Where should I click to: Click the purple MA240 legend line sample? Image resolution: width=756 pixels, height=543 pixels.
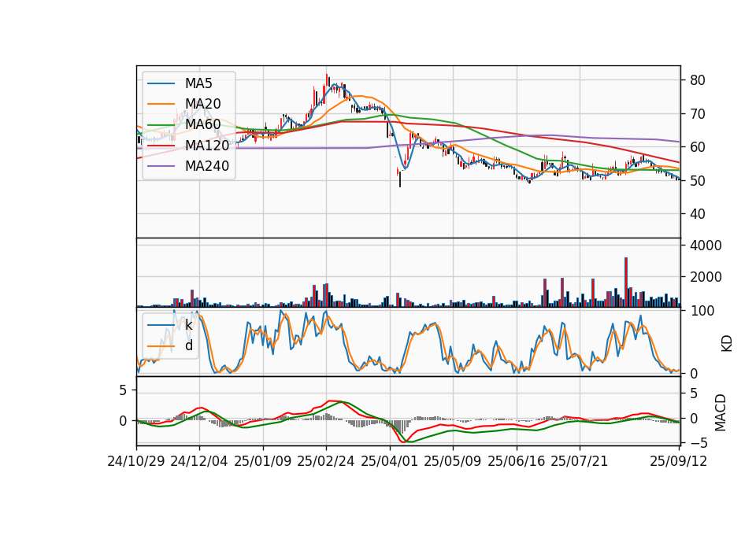[161, 166]
